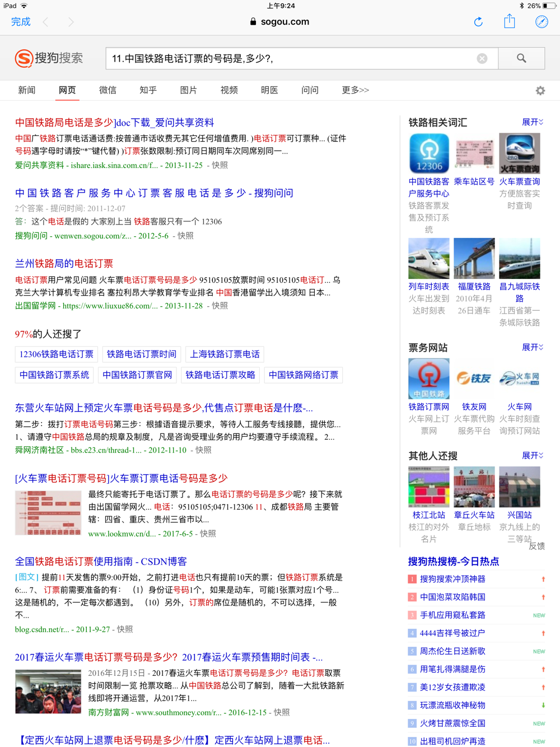Click the Sogou search logo

49,58
